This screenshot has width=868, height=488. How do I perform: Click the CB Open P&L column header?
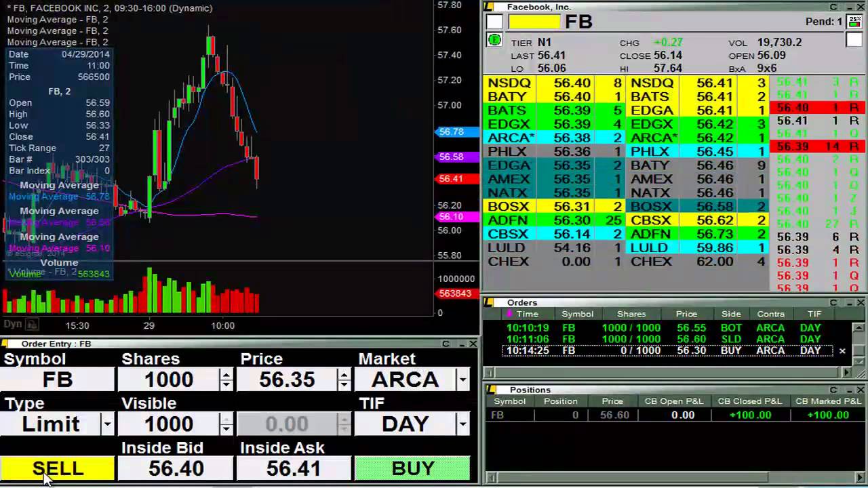pos(673,401)
